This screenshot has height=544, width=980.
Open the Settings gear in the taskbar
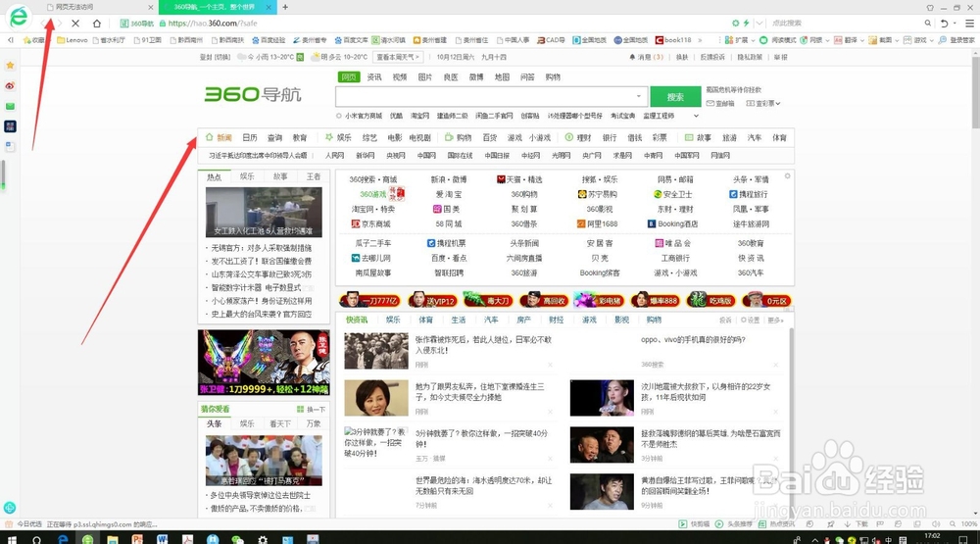point(263,539)
